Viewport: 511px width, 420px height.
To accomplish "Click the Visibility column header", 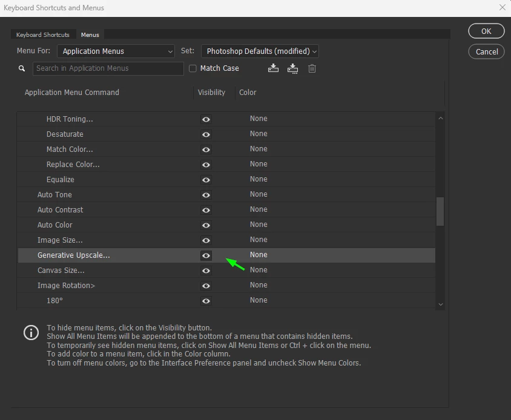I will tap(211, 93).
